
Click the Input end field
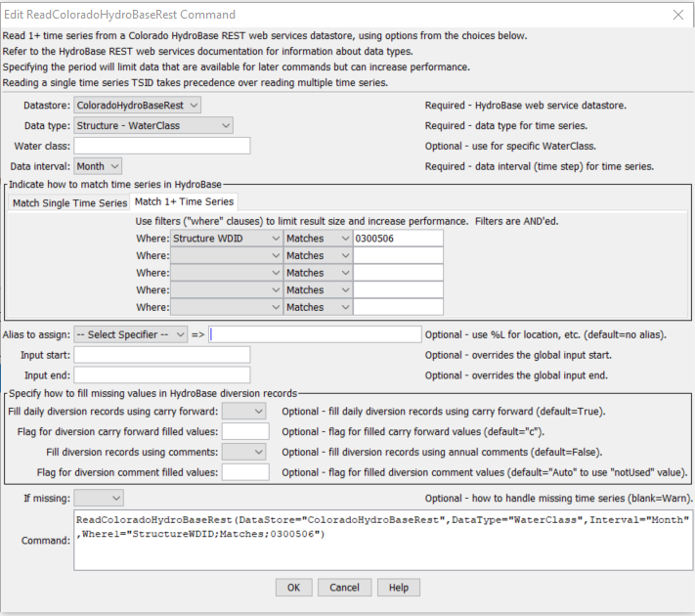point(162,375)
